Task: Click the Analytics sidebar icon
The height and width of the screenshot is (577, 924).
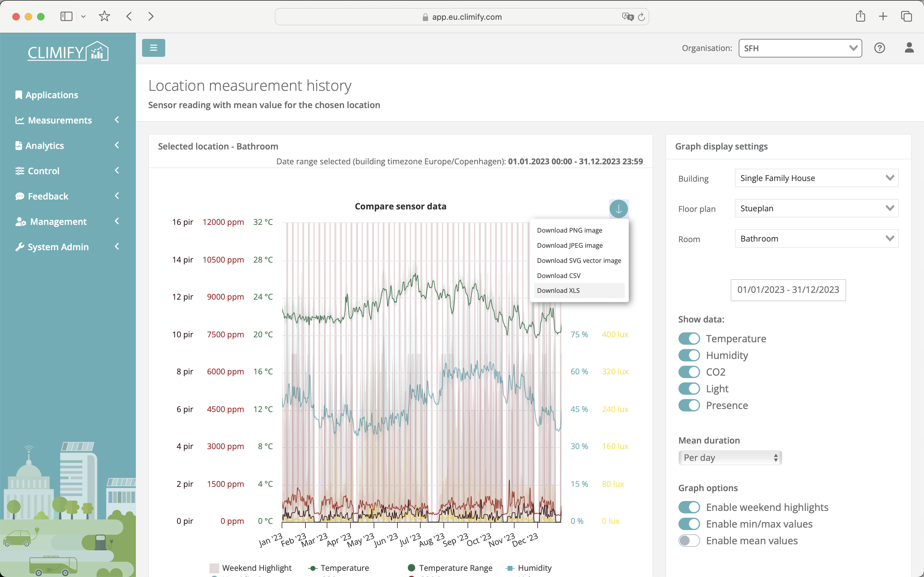Action: point(18,145)
